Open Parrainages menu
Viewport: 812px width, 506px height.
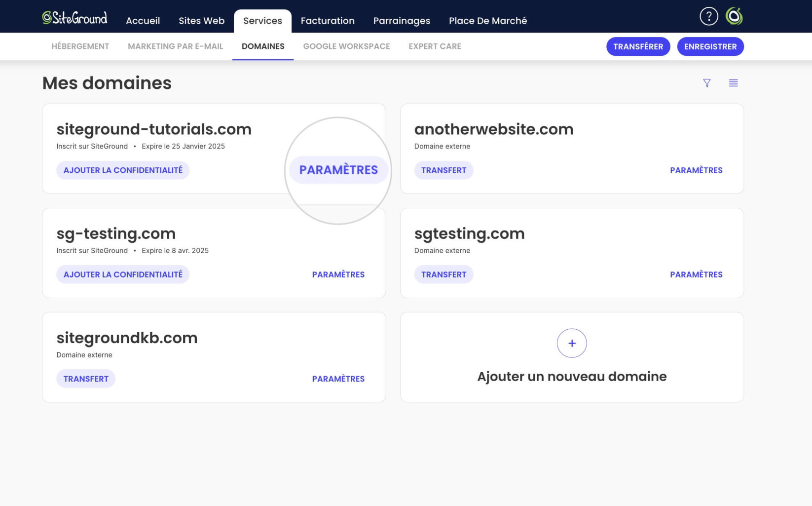[x=402, y=21]
